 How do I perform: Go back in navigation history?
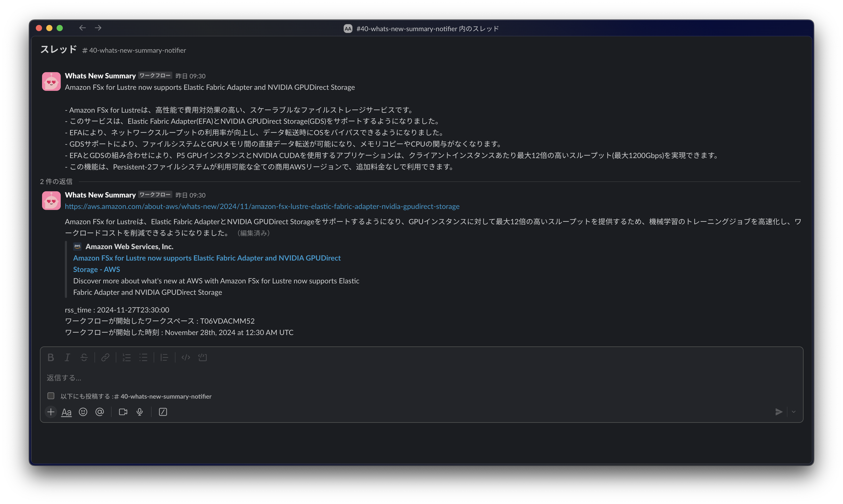point(83,28)
